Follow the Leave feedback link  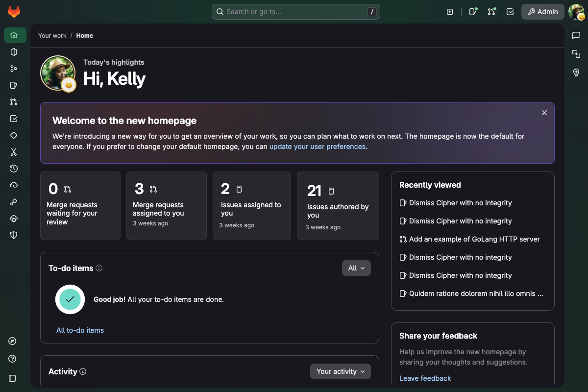425,378
